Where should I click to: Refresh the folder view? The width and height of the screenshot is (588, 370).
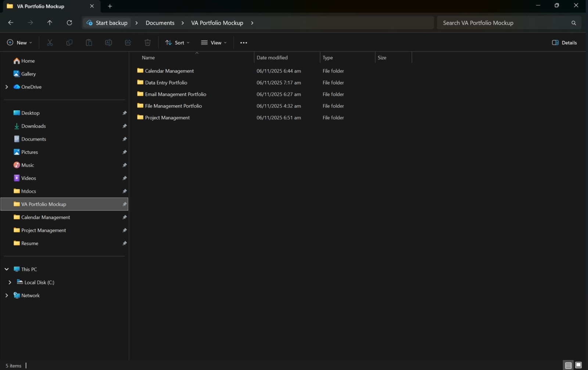[x=69, y=23]
